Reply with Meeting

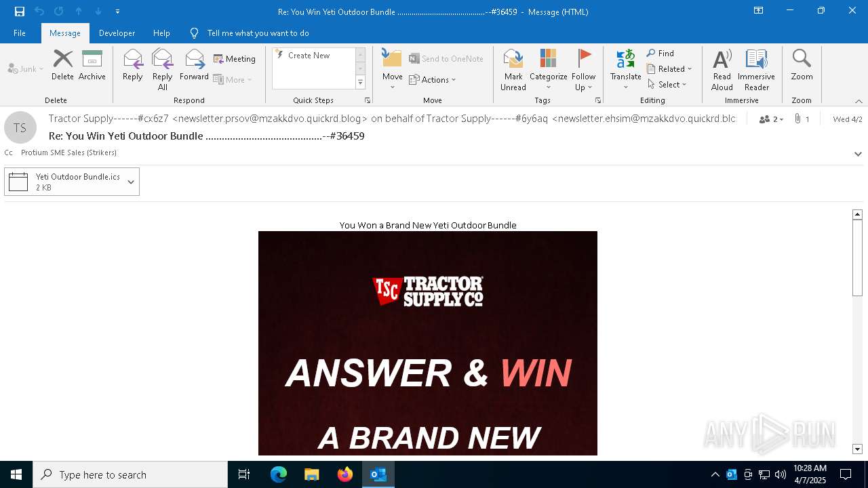pos(235,59)
